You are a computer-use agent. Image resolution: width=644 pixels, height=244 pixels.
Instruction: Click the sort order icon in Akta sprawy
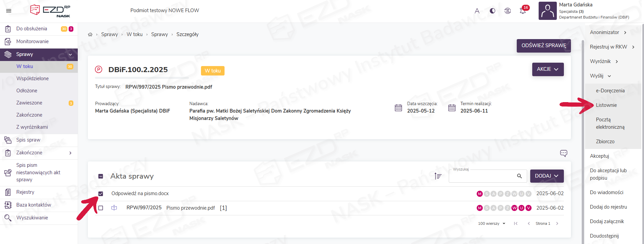coord(438,176)
